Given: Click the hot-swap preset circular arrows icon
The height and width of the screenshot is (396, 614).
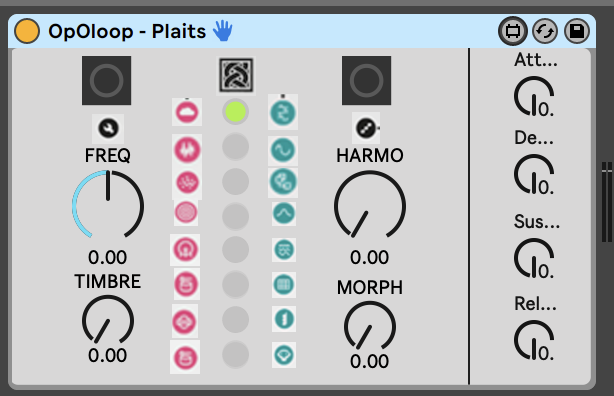Looking at the screenshot, I should tap(545, 31).
